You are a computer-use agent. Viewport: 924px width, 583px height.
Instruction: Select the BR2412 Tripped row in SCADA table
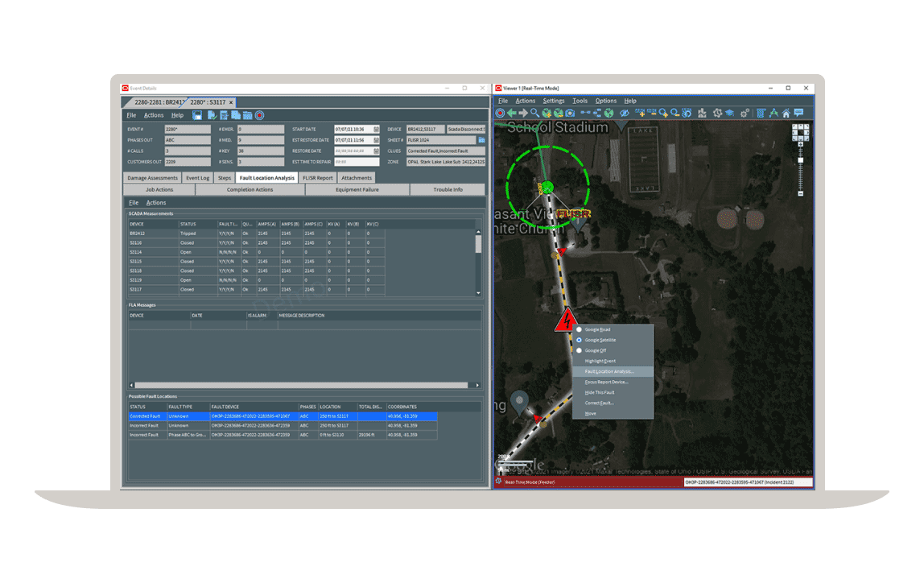(256, 234)
